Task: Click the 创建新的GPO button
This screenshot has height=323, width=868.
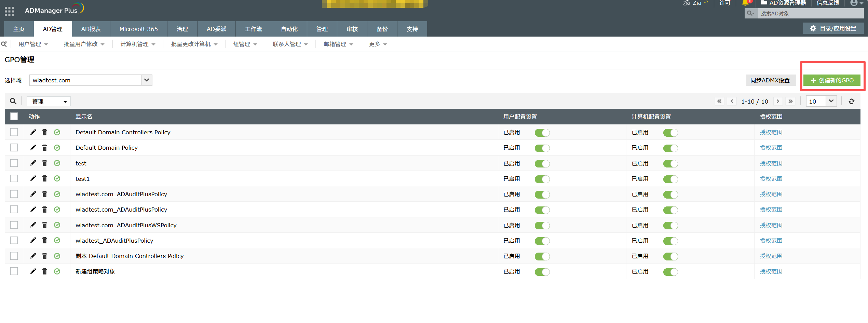Action: 832,80
